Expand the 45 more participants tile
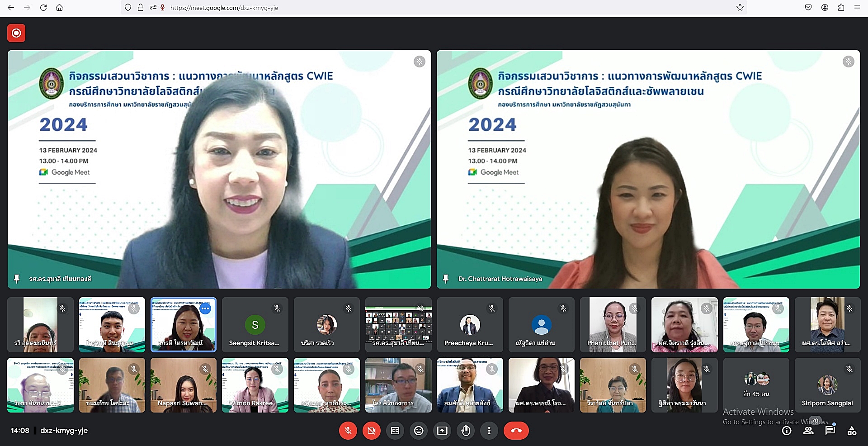Viewport: 868px width, 446px height. pyautogui.click(x=756, y=385)
